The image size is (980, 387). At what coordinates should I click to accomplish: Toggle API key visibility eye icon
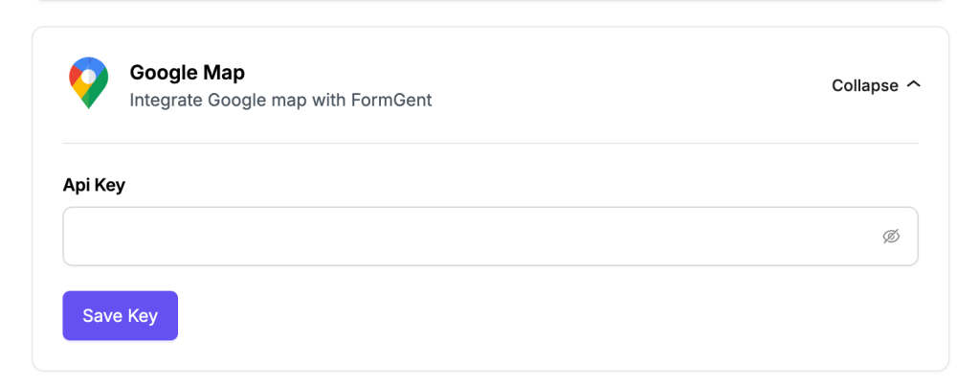(891, 237)
